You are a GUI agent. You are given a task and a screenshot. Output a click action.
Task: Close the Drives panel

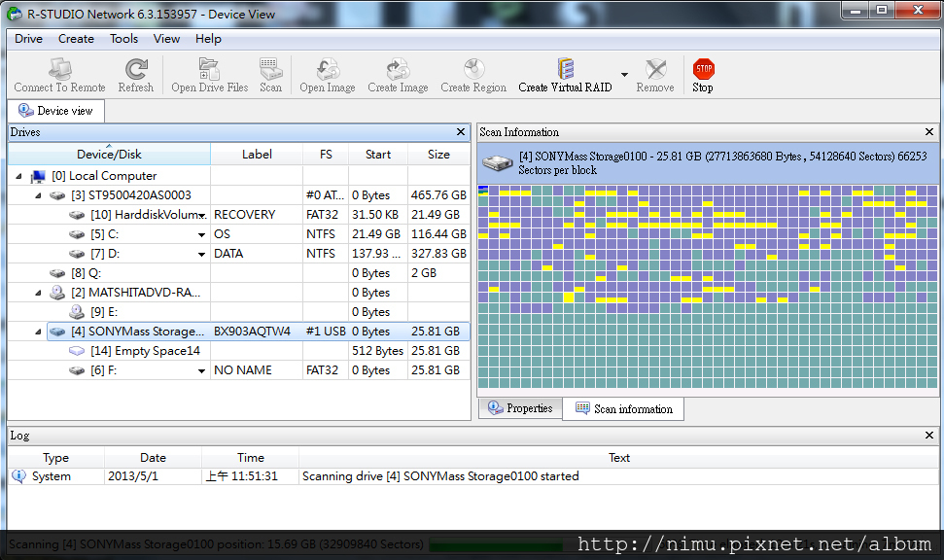click(461, 132)
